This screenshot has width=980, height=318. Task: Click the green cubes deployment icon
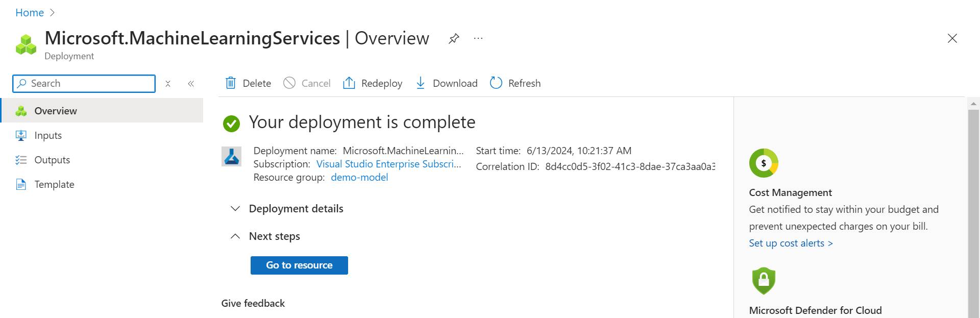pyautogui.click(x=26, y=44)
